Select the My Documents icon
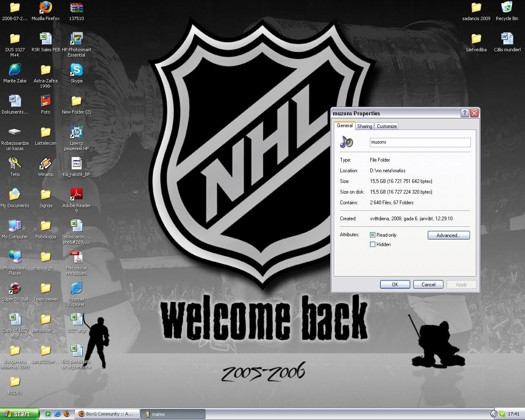The height and width of the screenshot is (420, 525). [x=15, y=198]
